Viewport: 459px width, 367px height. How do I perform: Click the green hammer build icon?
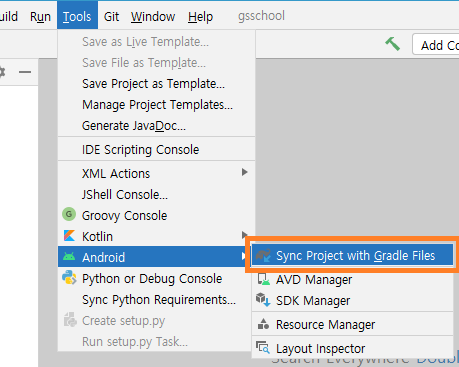[393, 44]
